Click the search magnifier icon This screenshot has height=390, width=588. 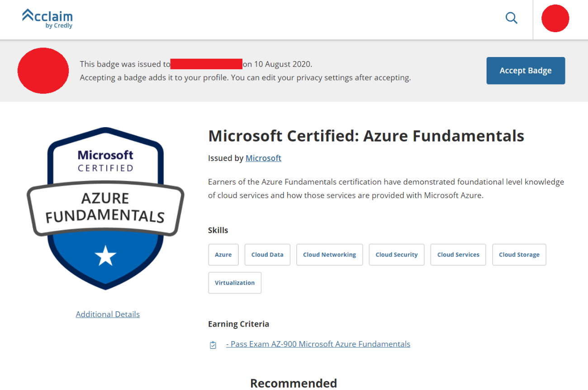pos(511,18)
